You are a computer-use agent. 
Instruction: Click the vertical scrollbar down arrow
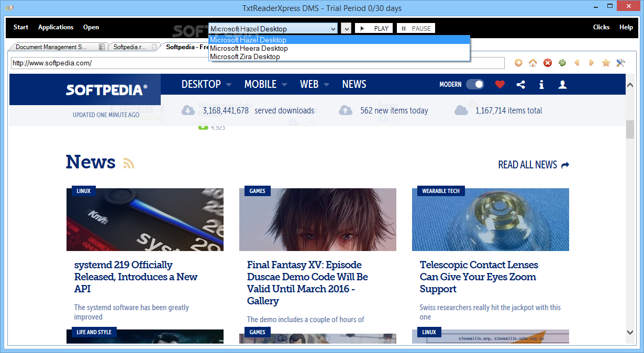(630, 332)
